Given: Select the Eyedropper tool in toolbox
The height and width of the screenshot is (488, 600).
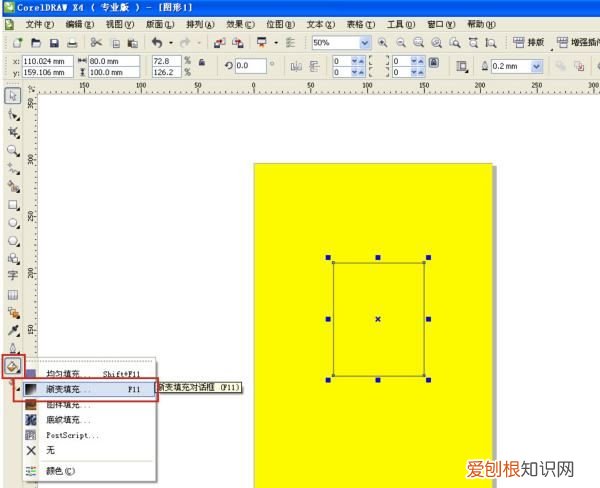Looking at the screenshot, I should 13,329.
